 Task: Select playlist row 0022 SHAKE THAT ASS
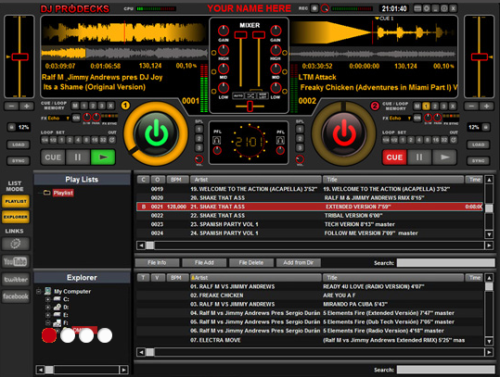tap(309, 215)
